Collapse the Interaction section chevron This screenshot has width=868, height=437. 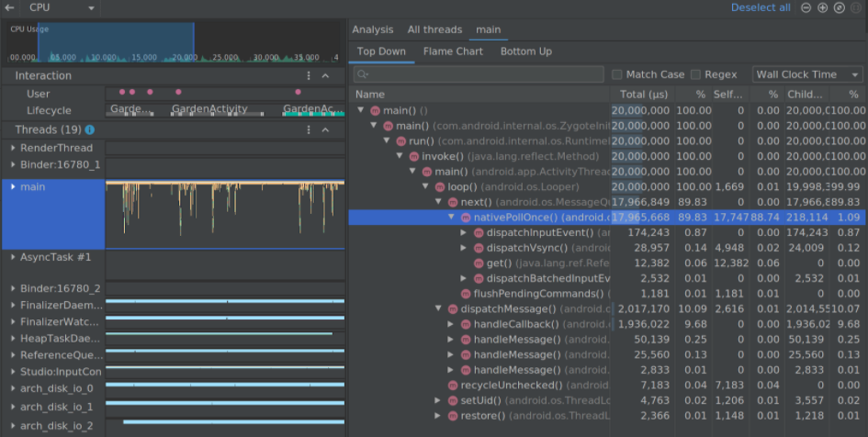pyautogui.click(x=325, y=76)
